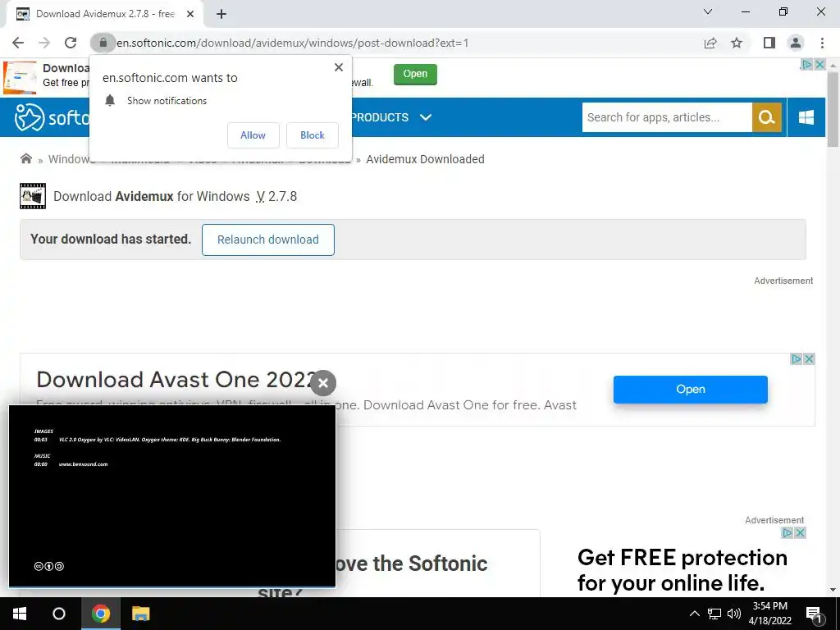Focus the Search for apps field
The image size is (840, 630).
(x=667, y=117)
